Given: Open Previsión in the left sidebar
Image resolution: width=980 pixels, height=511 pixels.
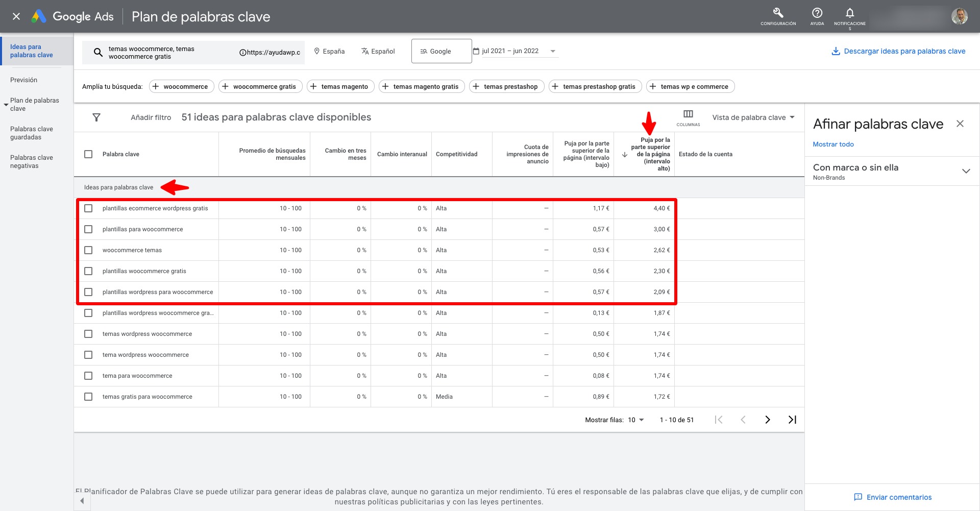Looking at the screenshot, I should (x=23, y=80).
